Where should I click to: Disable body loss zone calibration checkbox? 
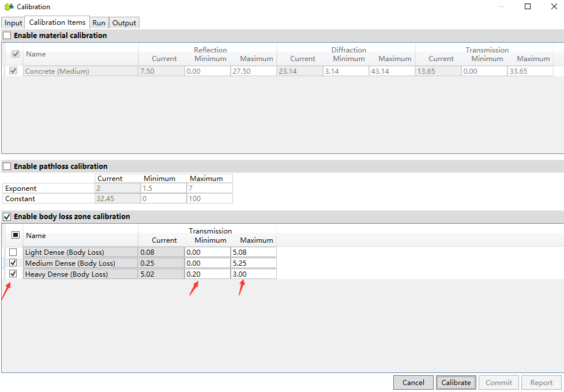coord(7,217)
